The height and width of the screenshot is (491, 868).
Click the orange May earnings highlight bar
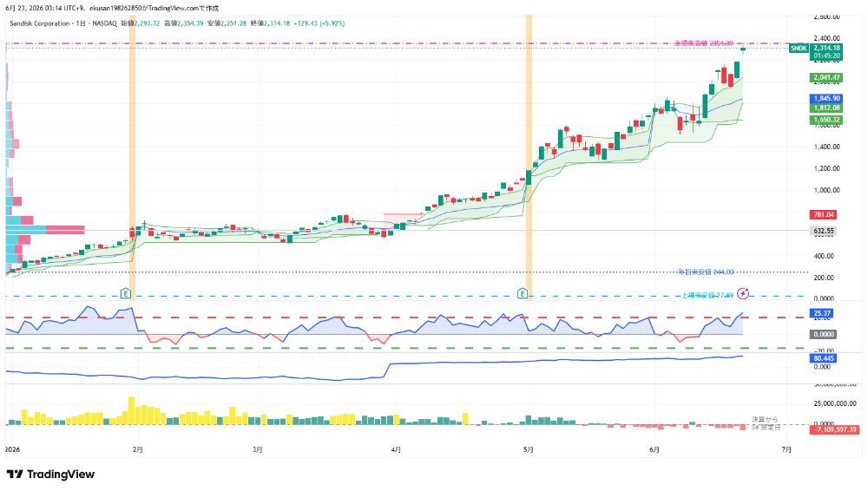tap(529, 158)
